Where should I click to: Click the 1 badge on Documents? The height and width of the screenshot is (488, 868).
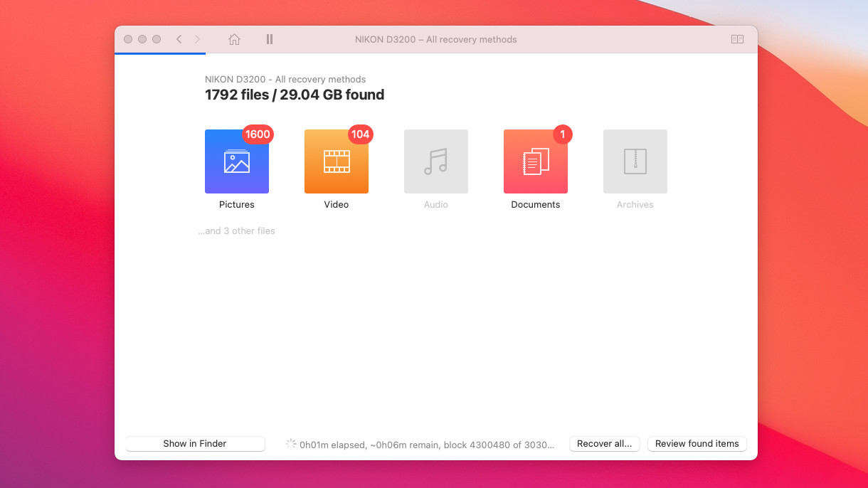point(562,134)
